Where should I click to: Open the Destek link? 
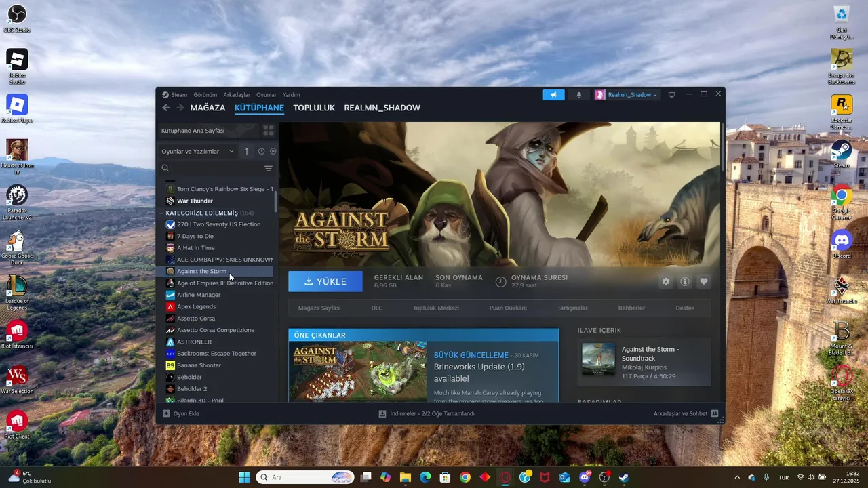(685, 308)
